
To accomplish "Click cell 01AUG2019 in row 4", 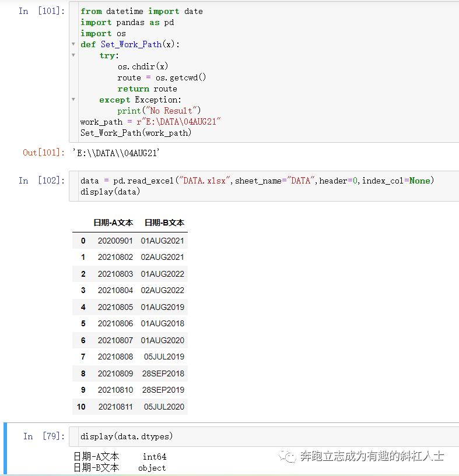I will [162, 307].
